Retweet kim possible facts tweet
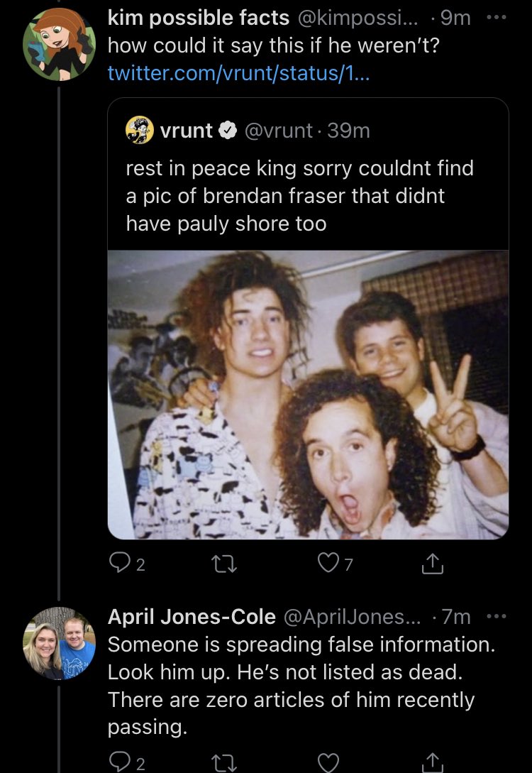The height and width of the screenshot is (773, 532). tap(225, 563)
